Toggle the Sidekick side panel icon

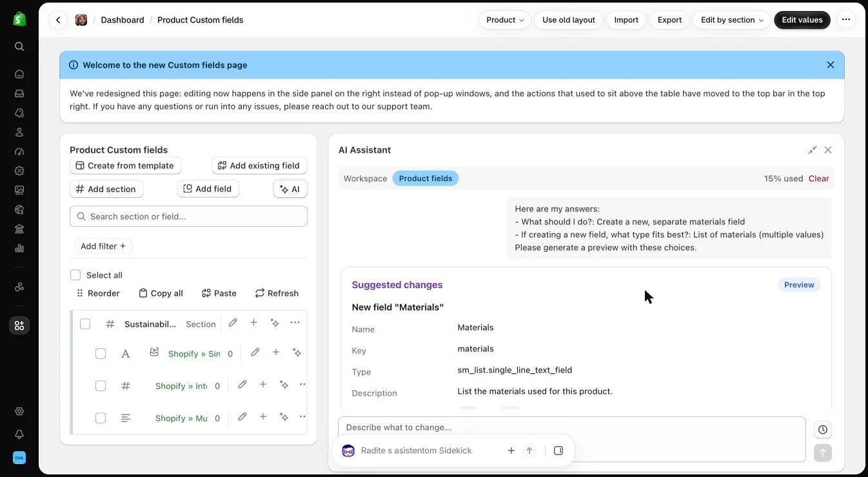point(558,451)
